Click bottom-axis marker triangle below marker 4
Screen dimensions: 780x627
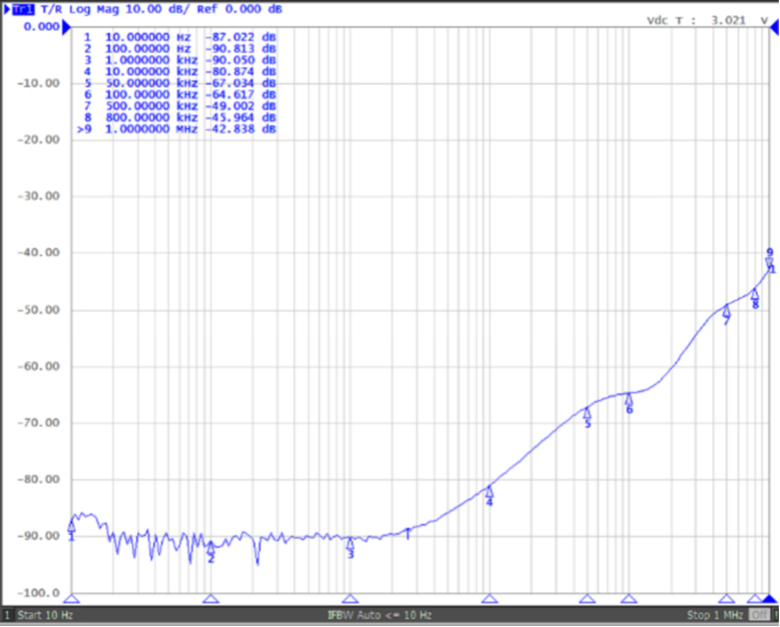(x=489, y=599)
